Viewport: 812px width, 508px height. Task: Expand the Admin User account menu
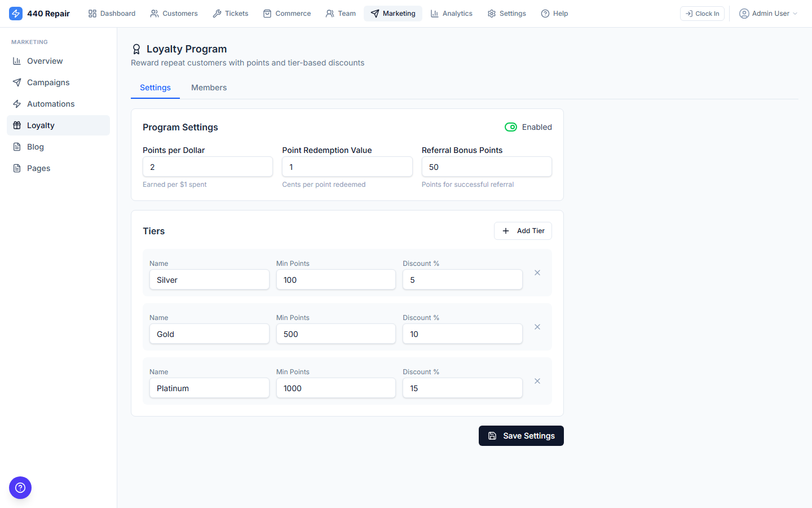(x=767, y=13)
